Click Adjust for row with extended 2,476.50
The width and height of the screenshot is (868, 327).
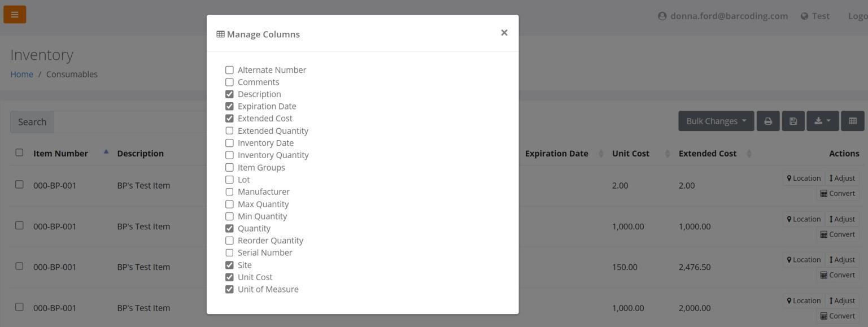(842, 260)
